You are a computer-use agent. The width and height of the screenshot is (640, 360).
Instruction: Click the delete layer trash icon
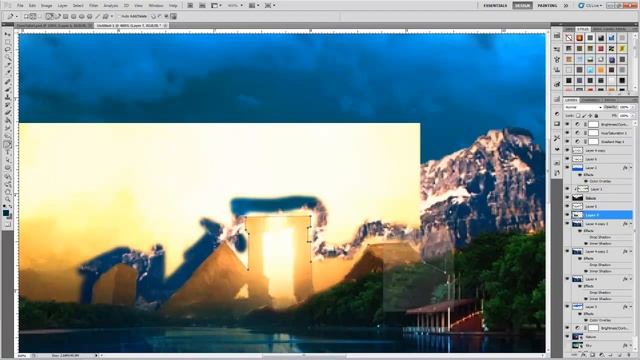tap(629, 355)
